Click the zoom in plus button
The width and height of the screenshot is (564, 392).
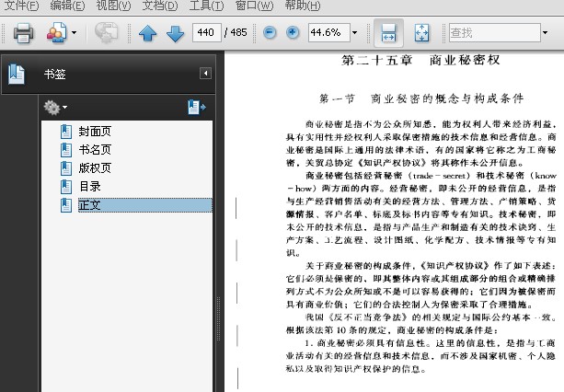pyautogui.click(x=293, y=33)
